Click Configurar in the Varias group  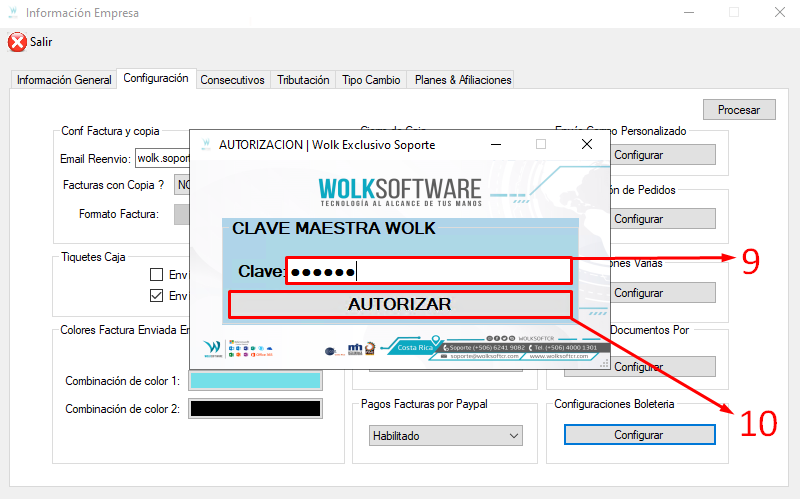coord(662,293)
